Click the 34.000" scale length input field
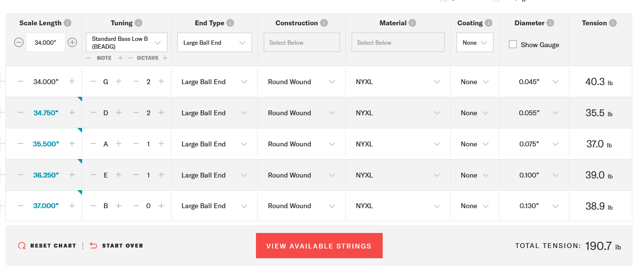The image size is (644, 267). (45, 42)
